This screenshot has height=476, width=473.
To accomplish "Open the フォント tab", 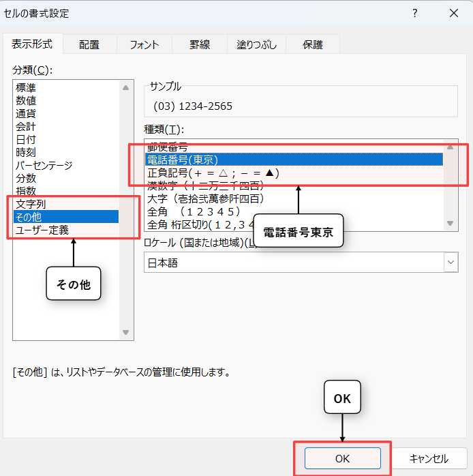I will (x=144, y=45).
